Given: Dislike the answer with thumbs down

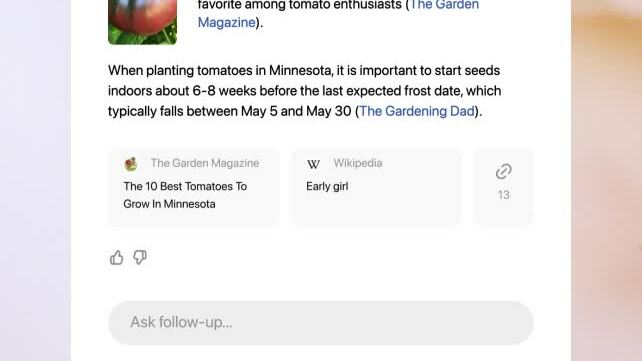Looking at the screenshot, I should (x=140, y=257).
